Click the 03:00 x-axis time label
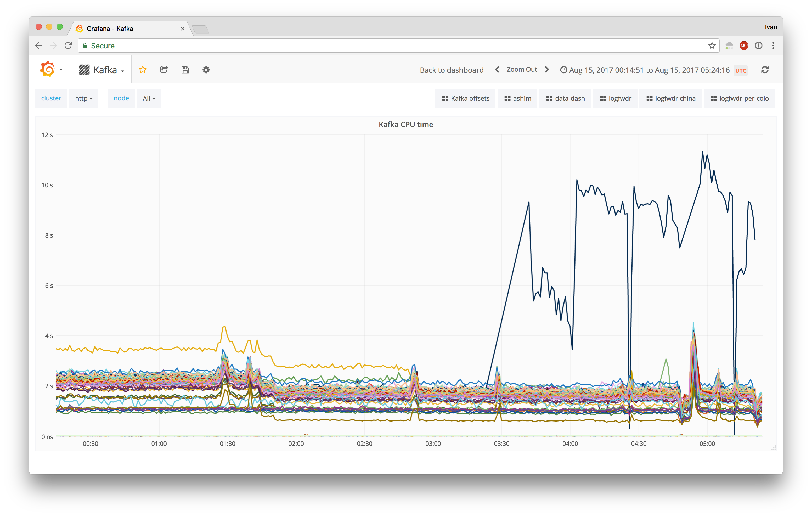The image size is (812, 516). coord(433,444)
